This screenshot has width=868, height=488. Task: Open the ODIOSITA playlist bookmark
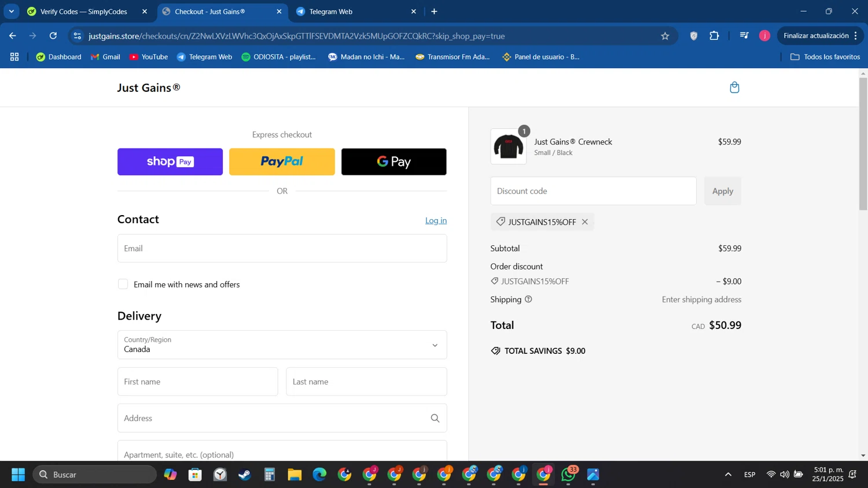[x=278, y=57]
